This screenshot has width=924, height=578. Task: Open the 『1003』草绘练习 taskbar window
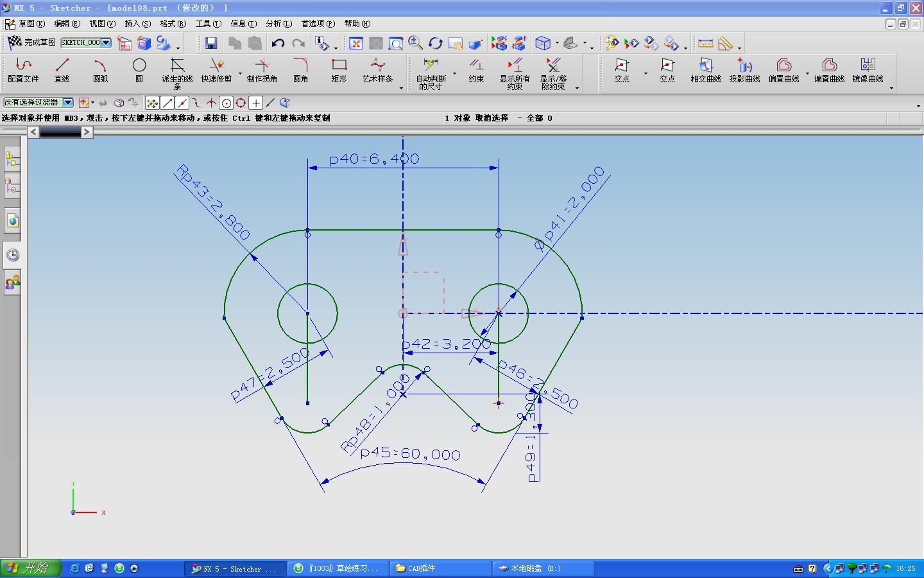(337, 568)
